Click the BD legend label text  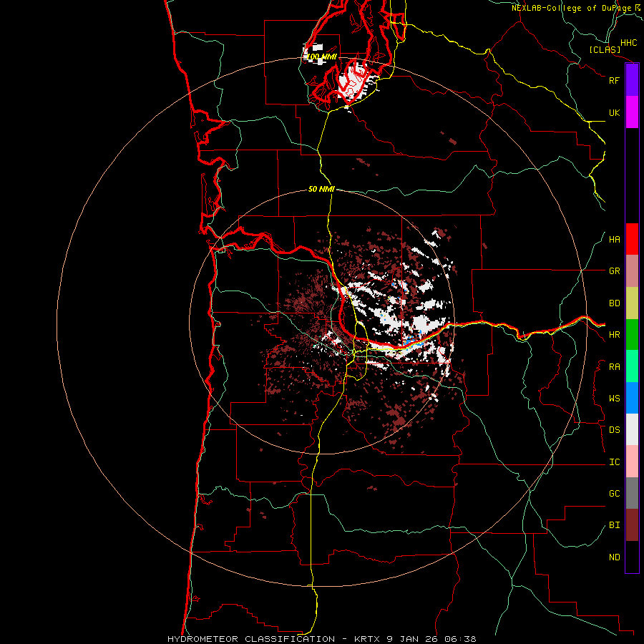[615, 303]
